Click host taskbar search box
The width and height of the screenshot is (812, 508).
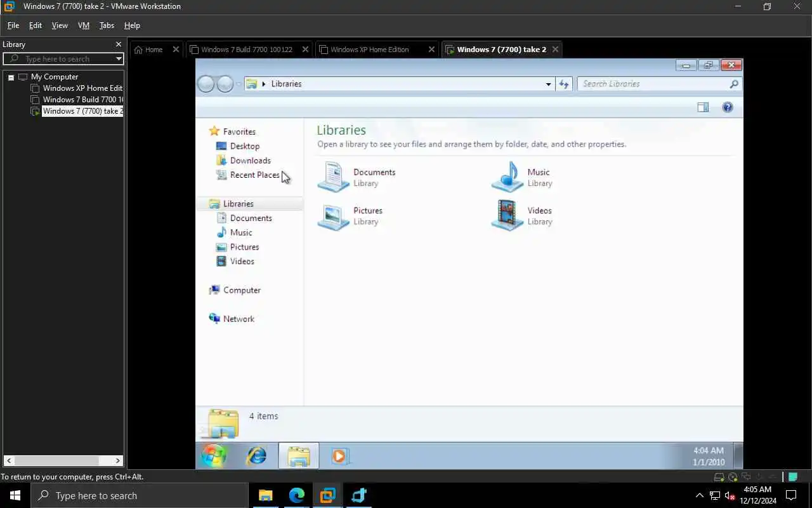pos(140,495)
